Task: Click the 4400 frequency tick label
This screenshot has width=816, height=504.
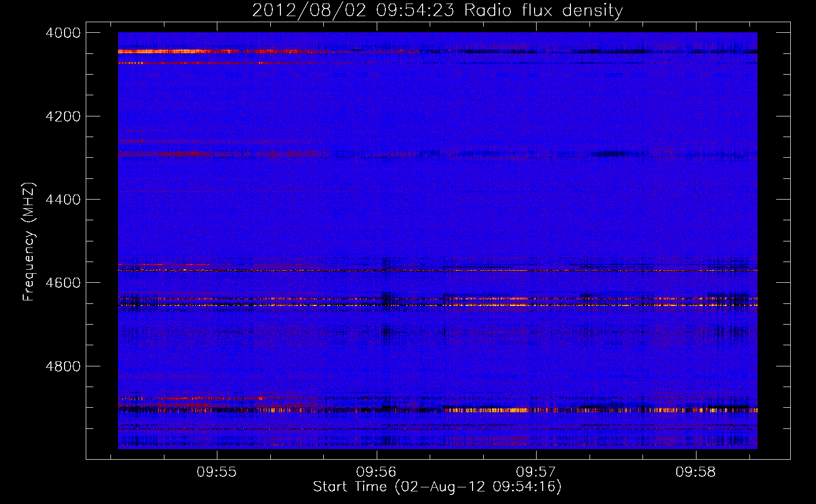Action: click(x=63, y=200)
